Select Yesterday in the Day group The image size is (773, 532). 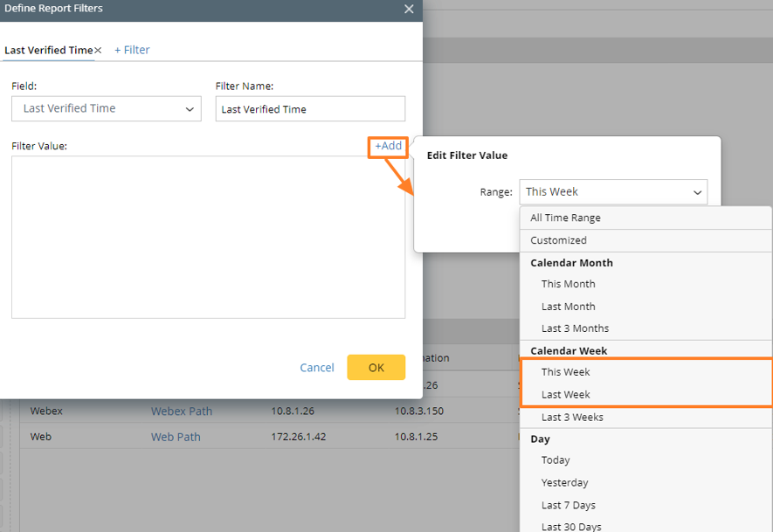pyautogui.click(x=645, y=483)
